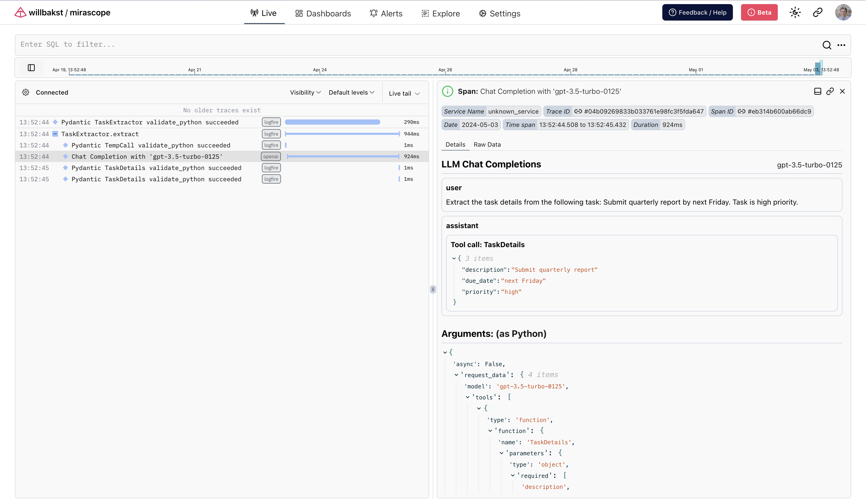The image size is (866, 504).
Task: Copy span link using chain icon in span header
Action: [x=830, y=91]
